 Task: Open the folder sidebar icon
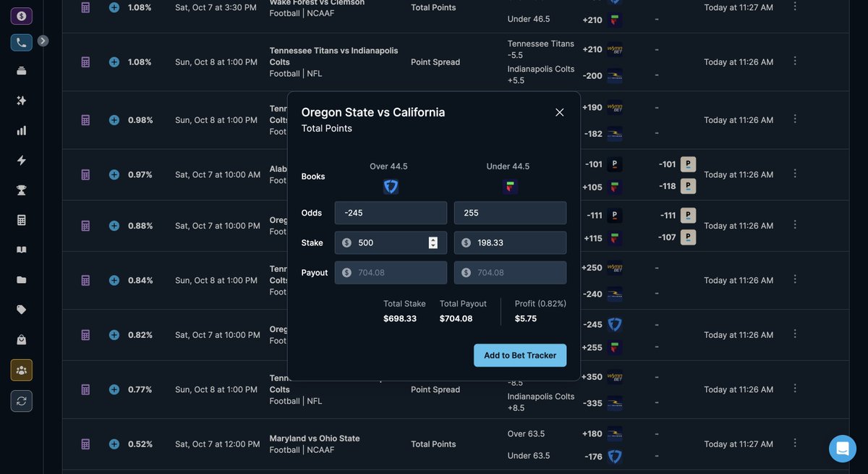pyautogui.click(x=21, y=279)
